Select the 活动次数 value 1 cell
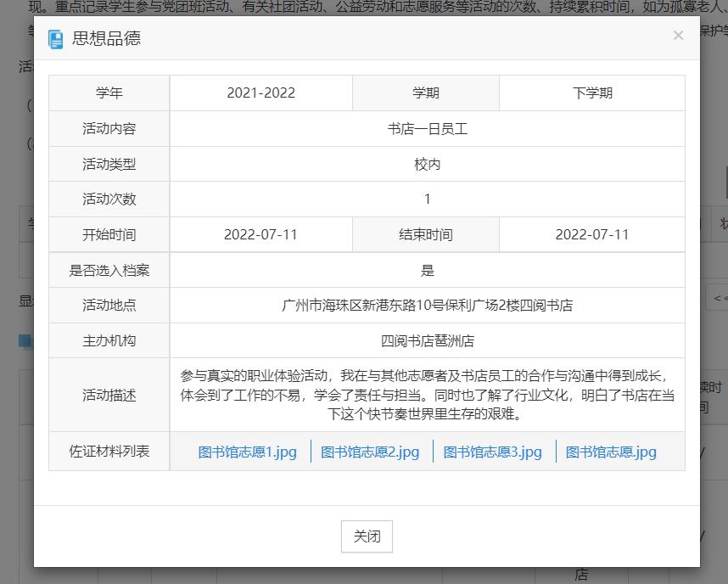Image resolution: width=728 pixels, height=584 pixels. coord(428,199)
